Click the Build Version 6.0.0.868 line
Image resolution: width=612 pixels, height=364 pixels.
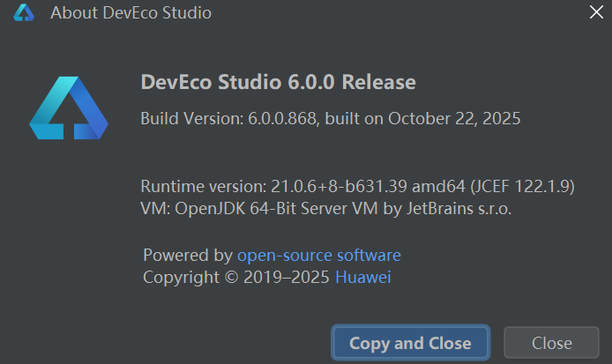[330, 119]
